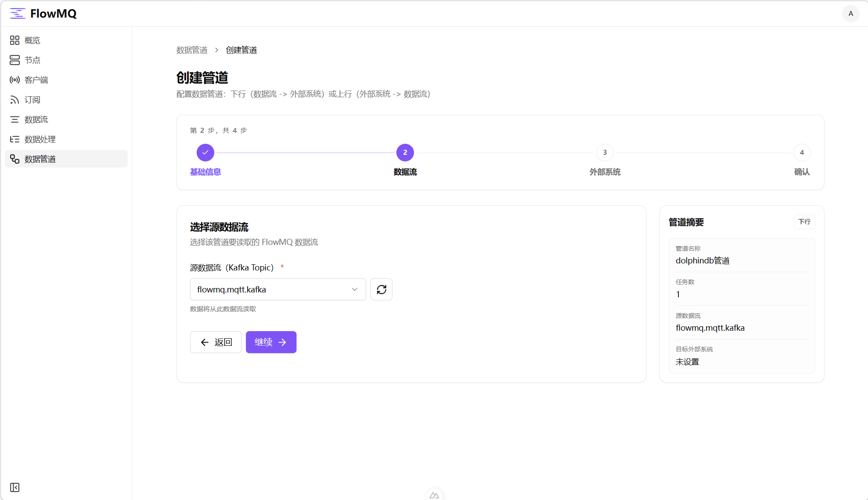Collapse the left sidebar

(x=15, y=488)
